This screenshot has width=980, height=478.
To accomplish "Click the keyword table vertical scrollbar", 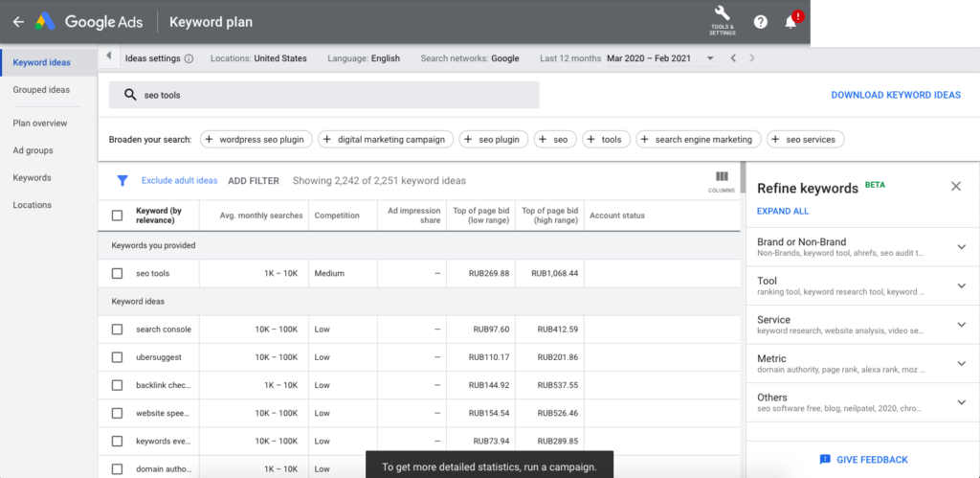I will [x=743, y=177].
